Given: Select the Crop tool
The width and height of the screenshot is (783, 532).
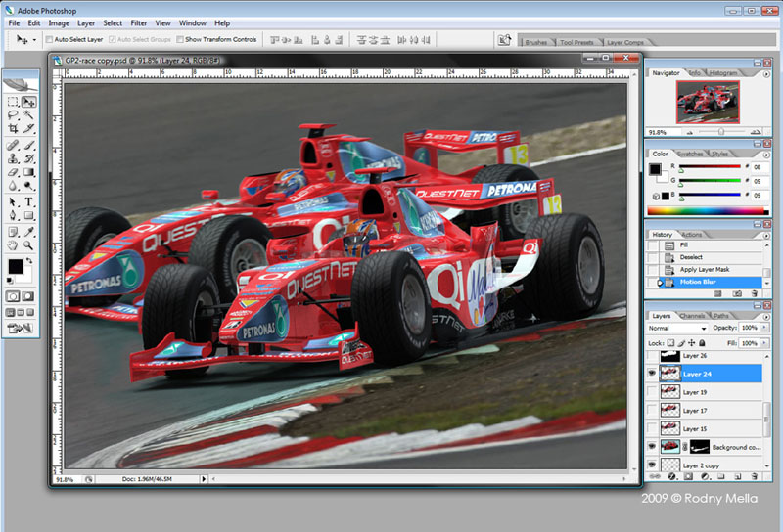Looking at the screenshot, I should click(x=13, y=129).
